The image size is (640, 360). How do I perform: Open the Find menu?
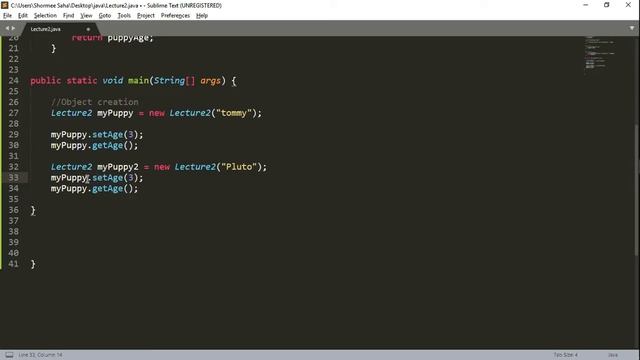(68, 16)
